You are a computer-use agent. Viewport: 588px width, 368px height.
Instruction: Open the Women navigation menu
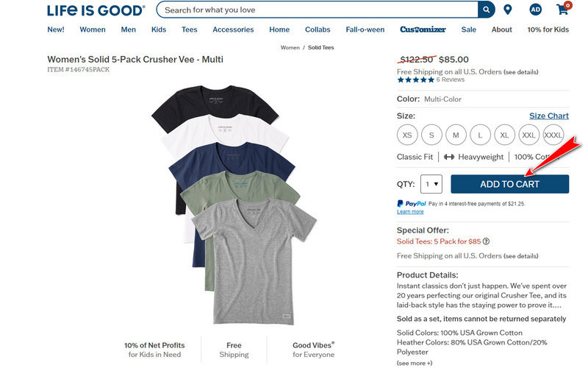pos(93,29)
